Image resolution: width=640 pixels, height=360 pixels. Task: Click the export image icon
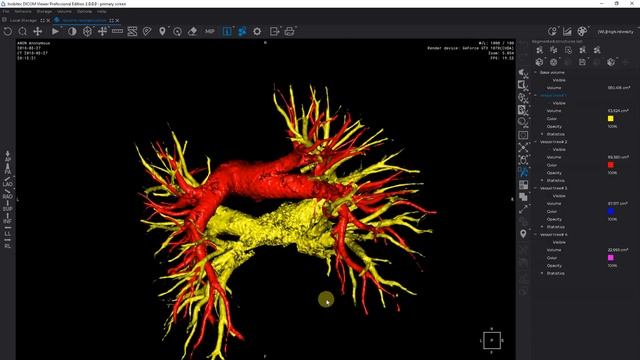coord(274,31)
